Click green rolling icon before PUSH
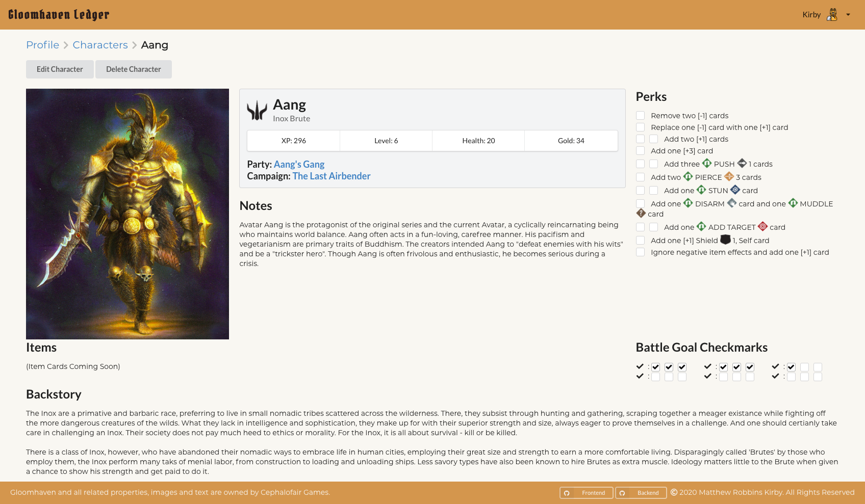 [707, 163]
